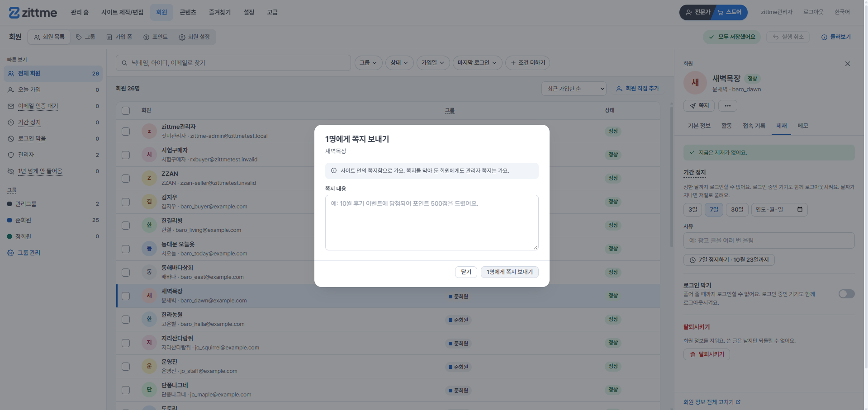Toggle the select-all checkbox in table header

click(126, 111)
